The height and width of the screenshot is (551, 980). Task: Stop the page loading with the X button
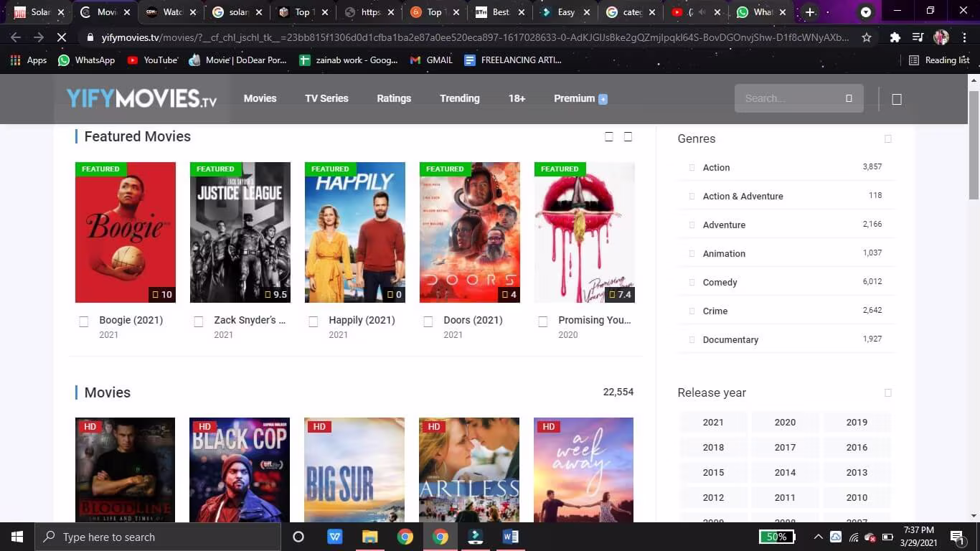tap(62, 37)
